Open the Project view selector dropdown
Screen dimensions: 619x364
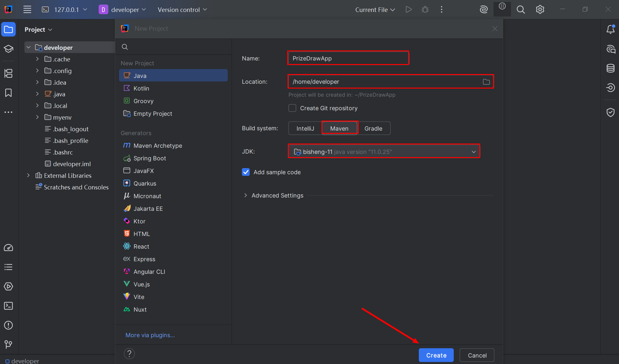click(x=38, y=29)
